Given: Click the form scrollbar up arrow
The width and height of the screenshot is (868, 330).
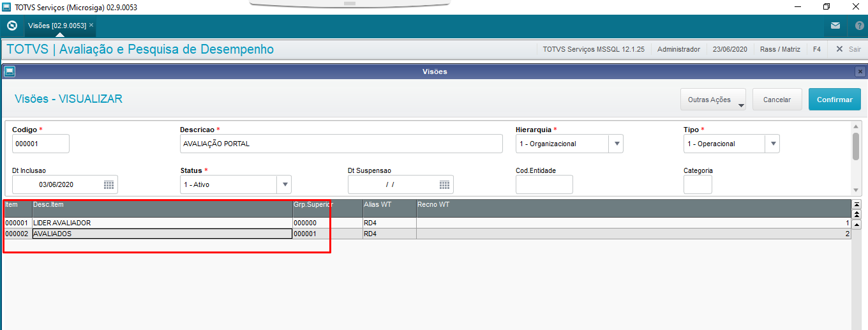Looking at the screenshot, I should [856, 127].
